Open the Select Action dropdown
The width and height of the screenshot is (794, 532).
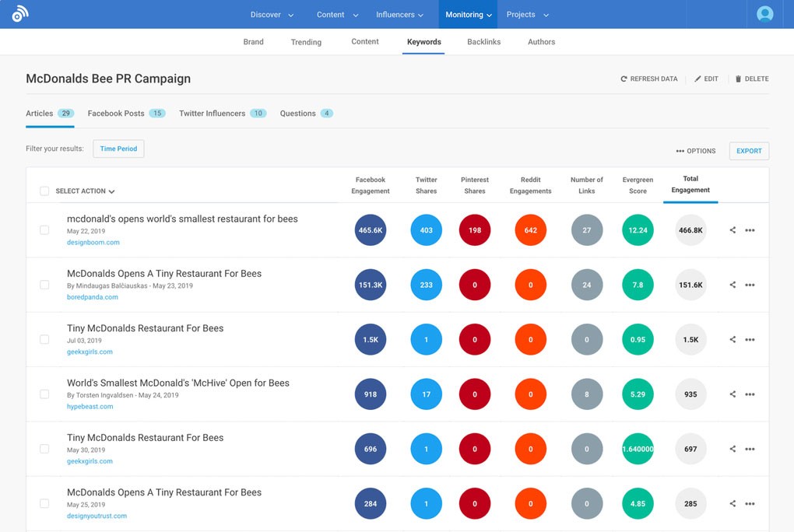85,191
